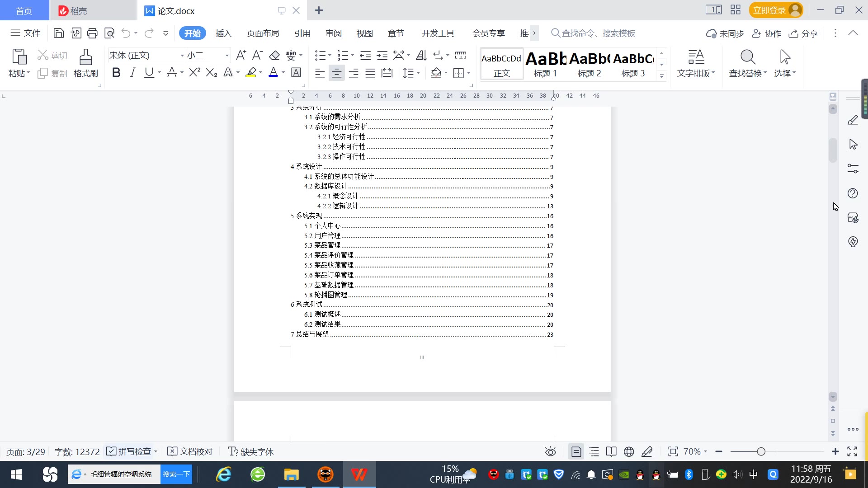Screen dimensions: 868x488
Task: Click eye protection mode icon in status bar
Action: click(550, 451)
